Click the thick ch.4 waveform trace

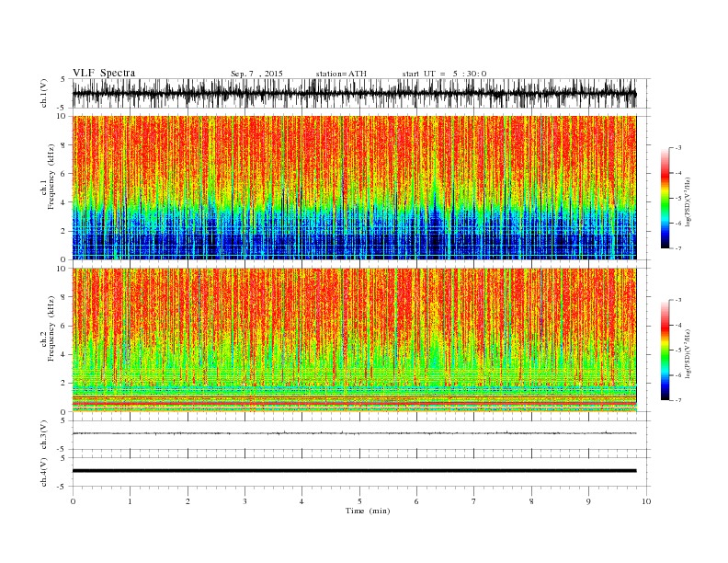coord(354,471)
